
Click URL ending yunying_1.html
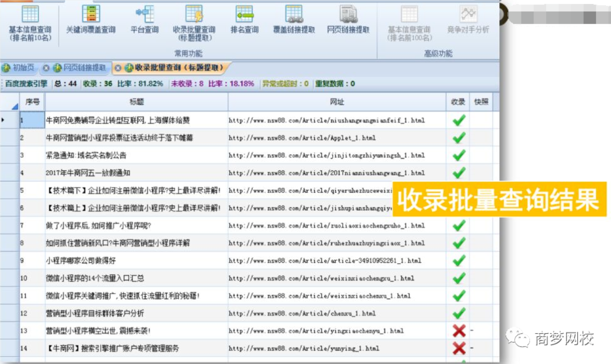(304, 349)
